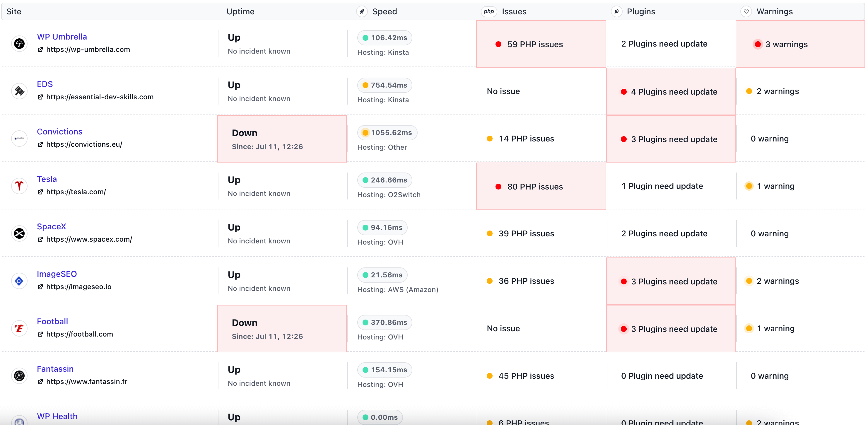Click the Tesla logo icon
Screen dimensions: 868x425
[x=19, y=186]
